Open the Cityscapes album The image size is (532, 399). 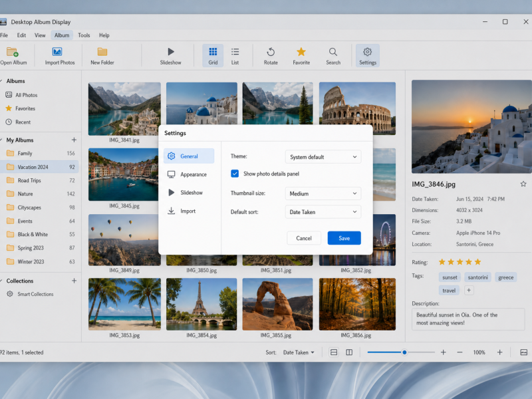[40, 207]
